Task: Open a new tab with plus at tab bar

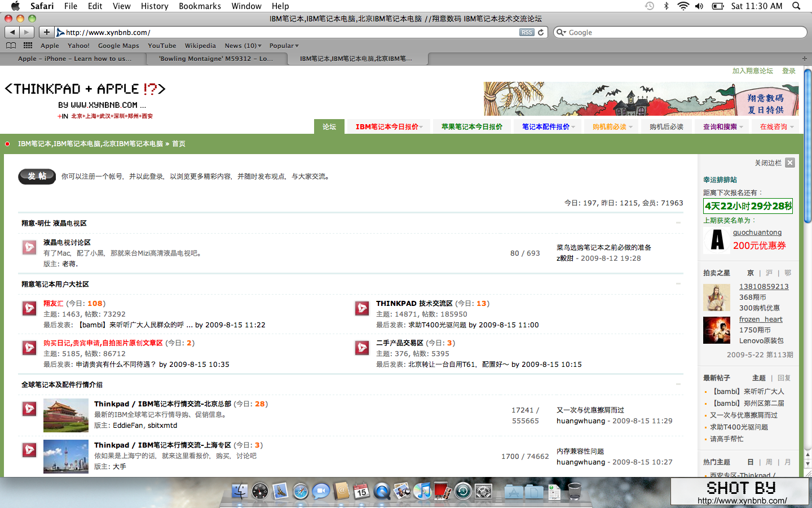Action: tap(805, 58)
